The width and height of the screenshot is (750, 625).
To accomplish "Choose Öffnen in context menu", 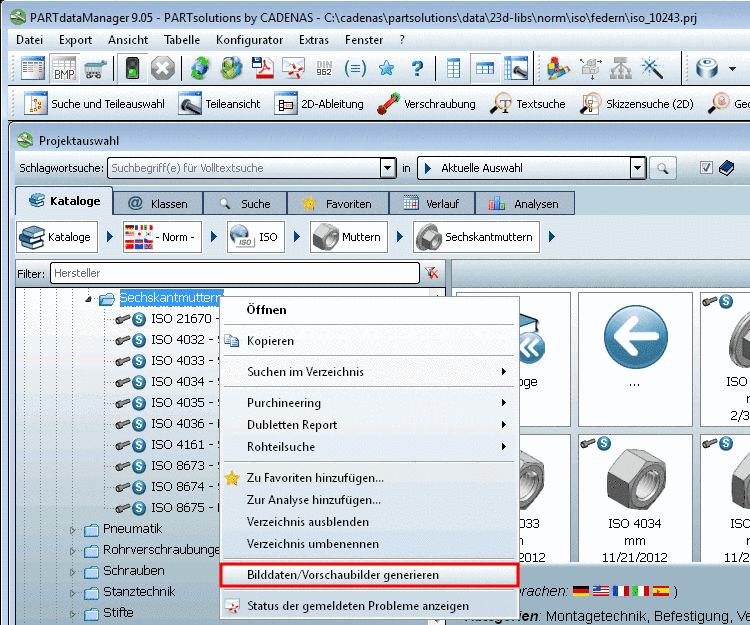I will tap(369, 310).
